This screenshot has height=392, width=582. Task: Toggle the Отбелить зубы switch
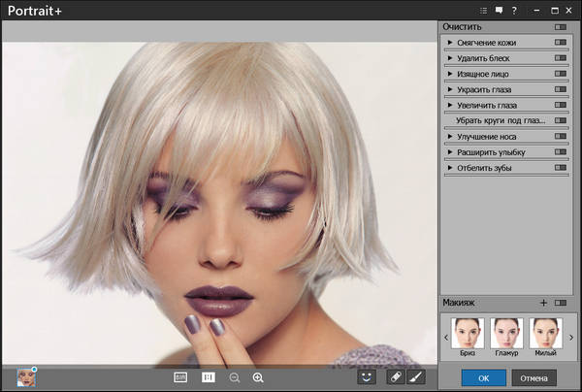click(561, 168)
